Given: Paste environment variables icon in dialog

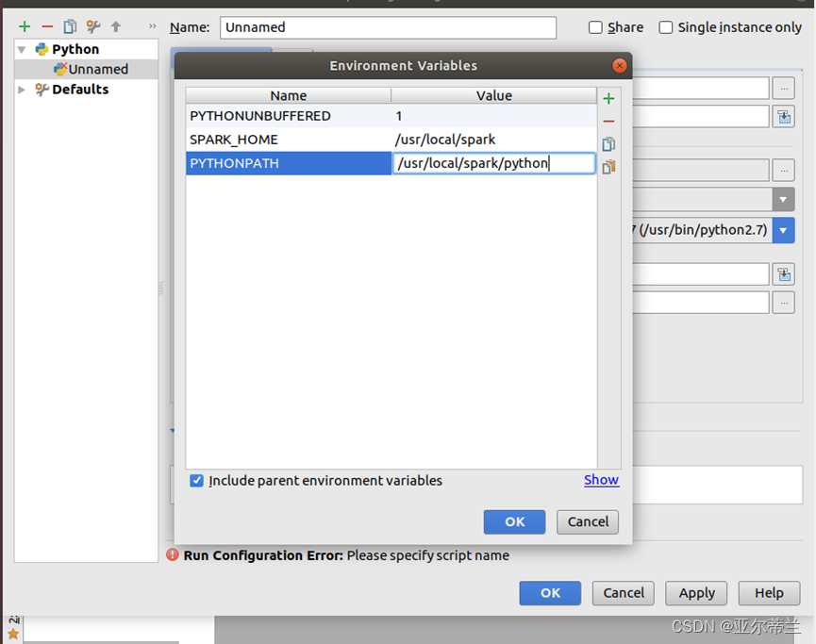Looking at the screenshot, I should (x=608, y=167).
